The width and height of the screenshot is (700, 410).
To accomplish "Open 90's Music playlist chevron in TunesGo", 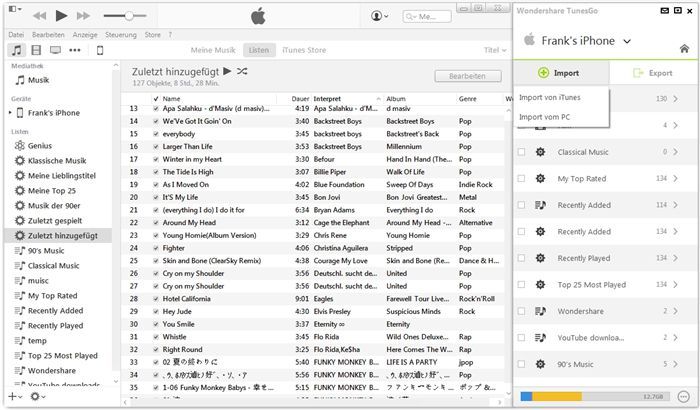I will (675, 364).
